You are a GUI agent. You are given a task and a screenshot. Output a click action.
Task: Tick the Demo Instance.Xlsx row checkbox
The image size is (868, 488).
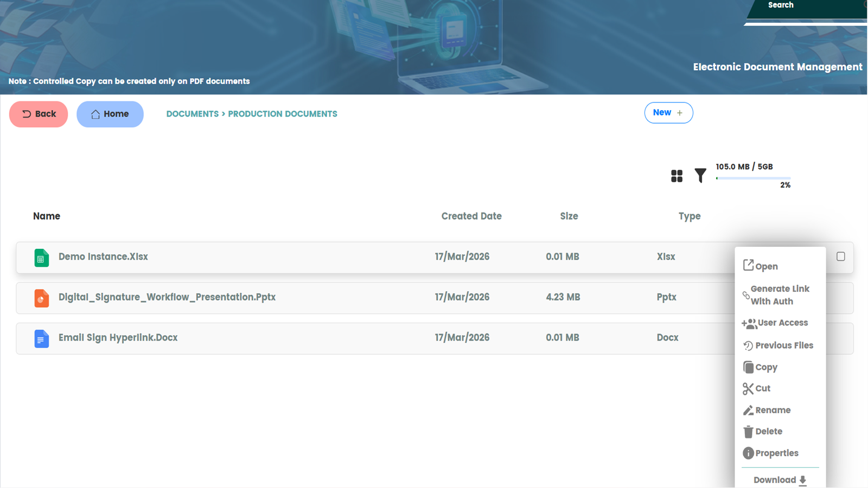840,256
